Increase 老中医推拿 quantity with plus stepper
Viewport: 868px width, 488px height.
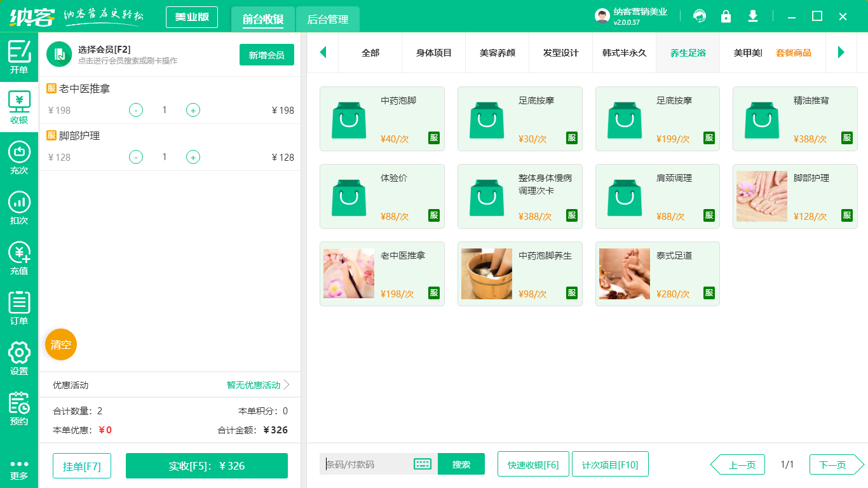(x=193, y=110)
